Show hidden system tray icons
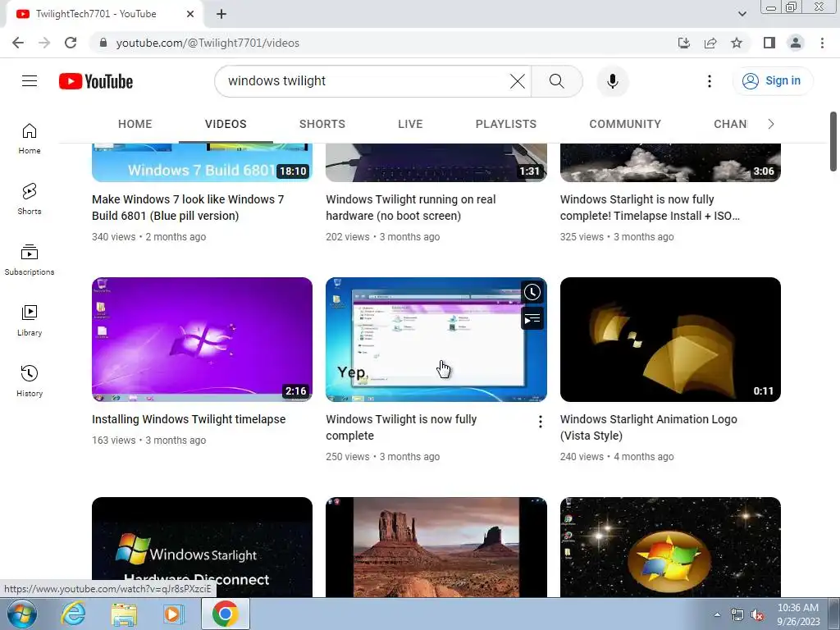The width and height of the screenshot is (840, 630). coord(717,614)
